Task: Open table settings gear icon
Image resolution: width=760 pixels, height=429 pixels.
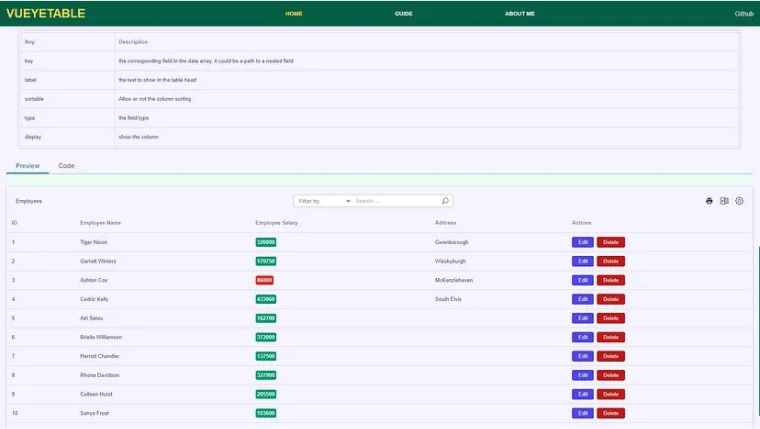Action: (x=739, y=201)
